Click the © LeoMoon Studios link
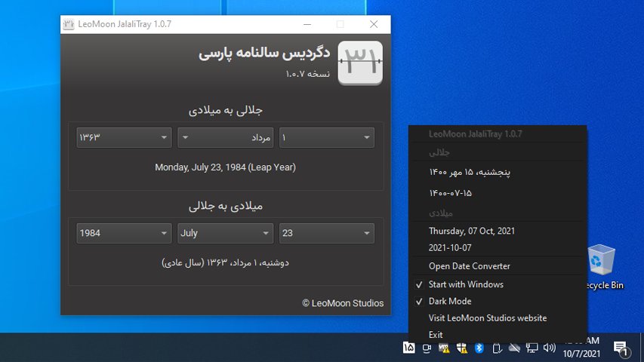644x362 pixels. (343, 303)
